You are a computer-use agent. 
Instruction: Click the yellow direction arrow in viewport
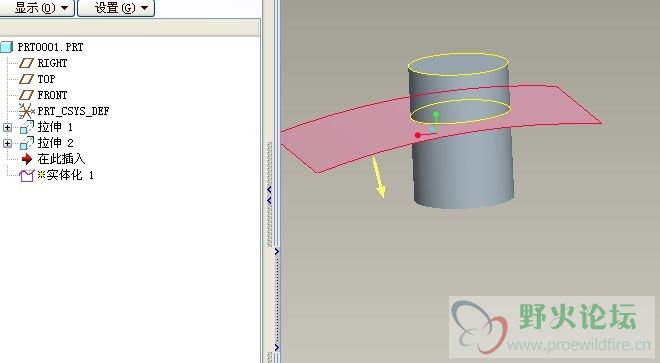pyautogui.click(x=378, y=177)
